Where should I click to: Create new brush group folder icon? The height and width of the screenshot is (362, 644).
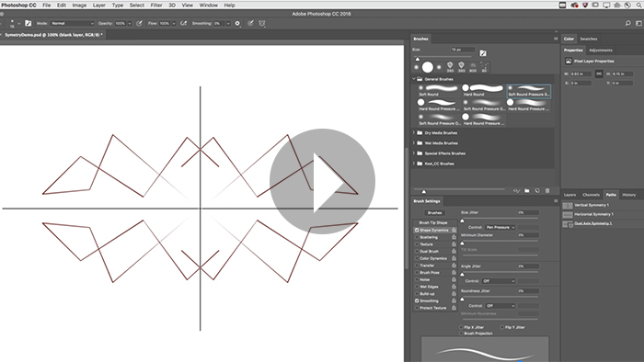[x=527, y=190]
